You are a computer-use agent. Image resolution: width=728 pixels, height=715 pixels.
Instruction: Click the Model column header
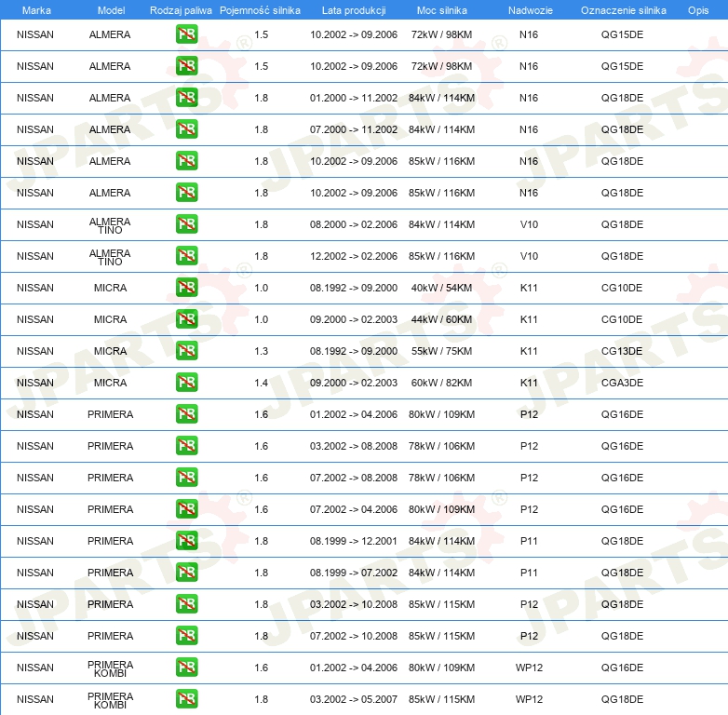tap(111, 10)
